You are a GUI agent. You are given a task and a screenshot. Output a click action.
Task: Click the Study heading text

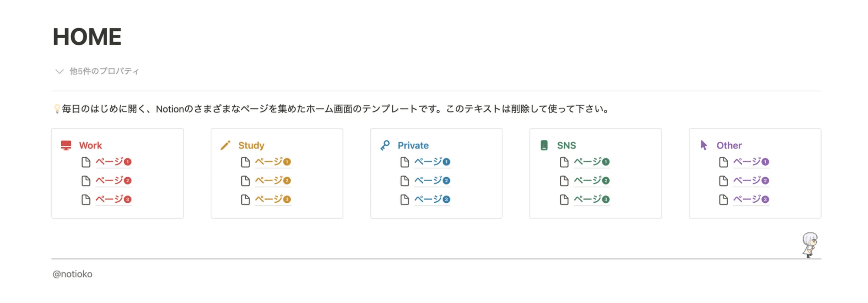coord(251,145)
